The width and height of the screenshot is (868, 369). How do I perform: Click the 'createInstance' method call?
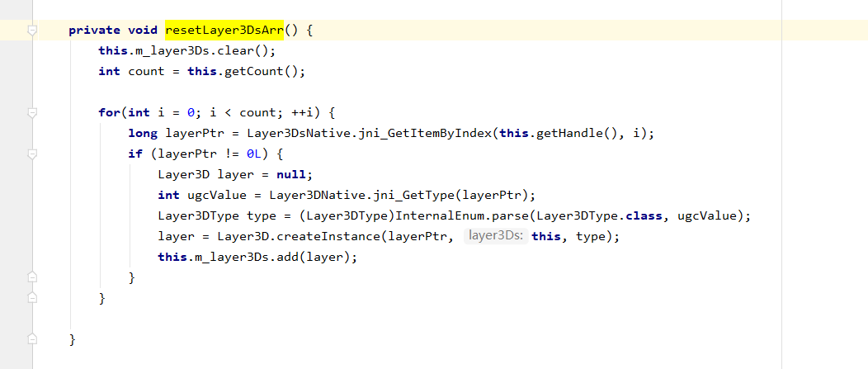[328, 237]
